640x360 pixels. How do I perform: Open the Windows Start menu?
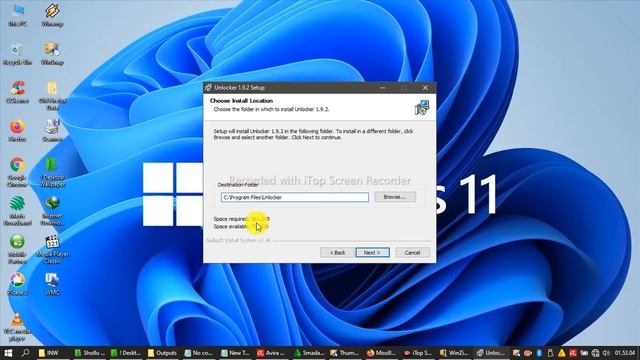[8, 353]
